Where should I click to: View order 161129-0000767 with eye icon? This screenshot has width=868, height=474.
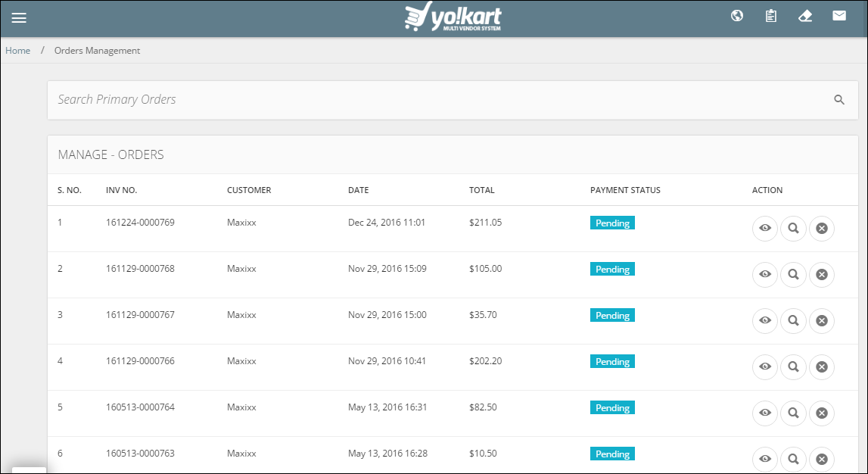[765, 320]
